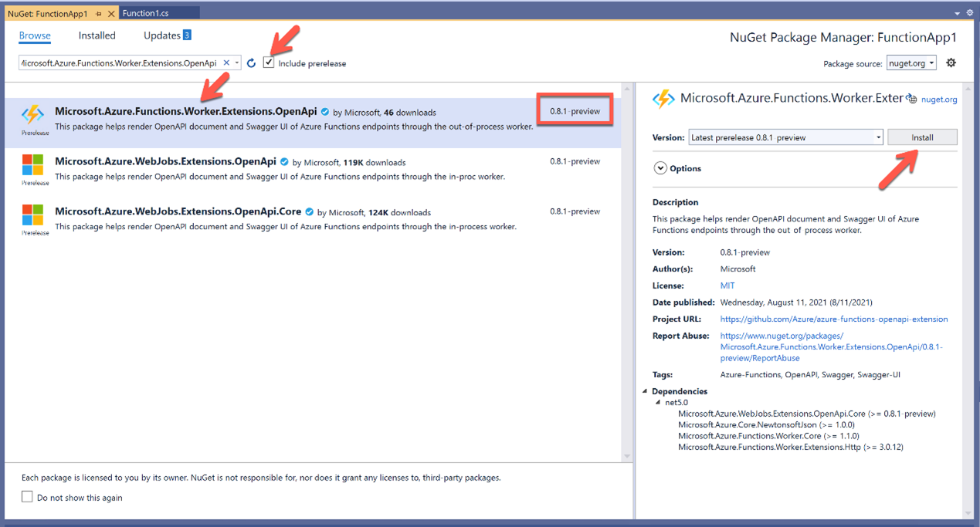
Task: Click the Azure Functions Worker OpenApi package icon
Action: 33,116
